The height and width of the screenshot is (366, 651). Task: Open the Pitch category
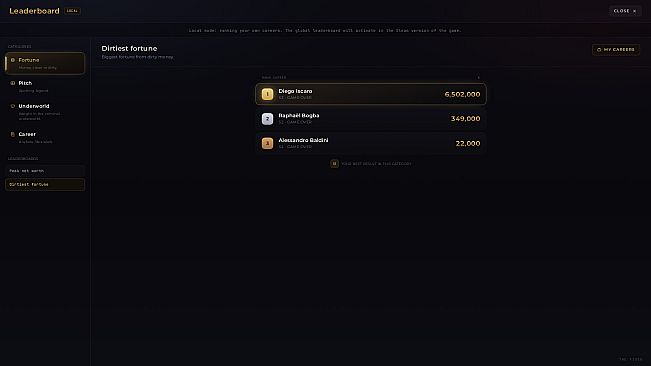45,86
